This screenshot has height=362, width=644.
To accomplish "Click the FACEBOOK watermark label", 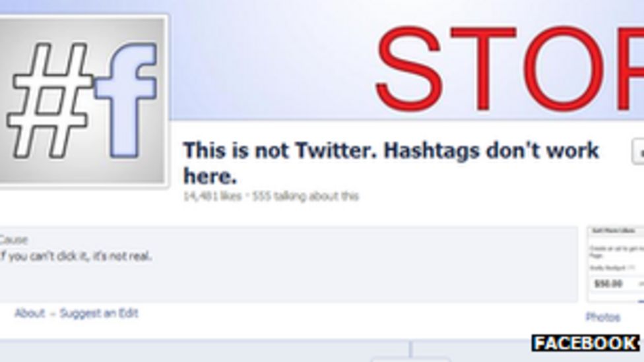I will [x=586, y=343].
